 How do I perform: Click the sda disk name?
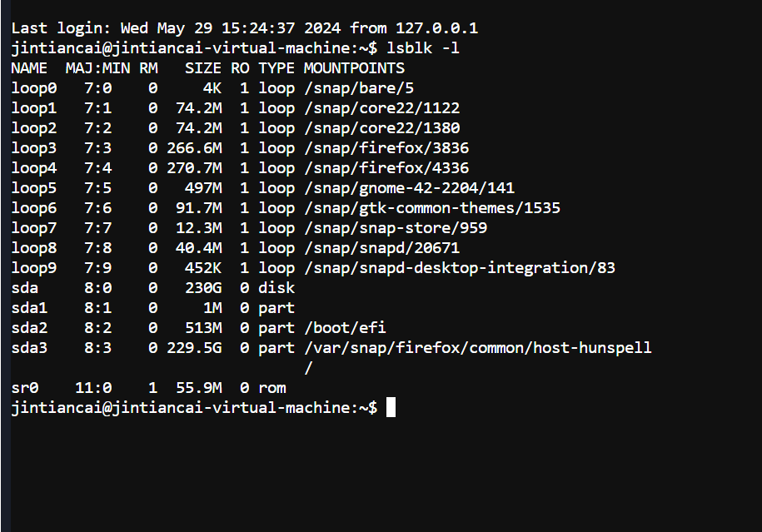25,287
